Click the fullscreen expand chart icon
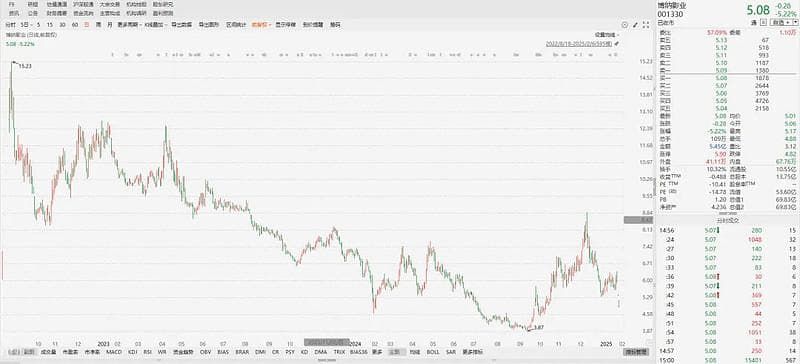Image resolution: width=800 pixels, height=364 pixels. 646,25
